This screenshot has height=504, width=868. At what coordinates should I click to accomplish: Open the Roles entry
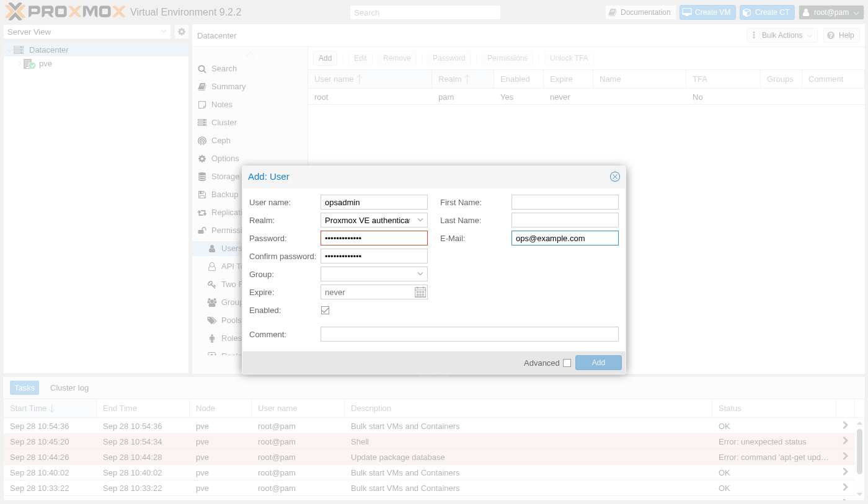tap(224, 338)
